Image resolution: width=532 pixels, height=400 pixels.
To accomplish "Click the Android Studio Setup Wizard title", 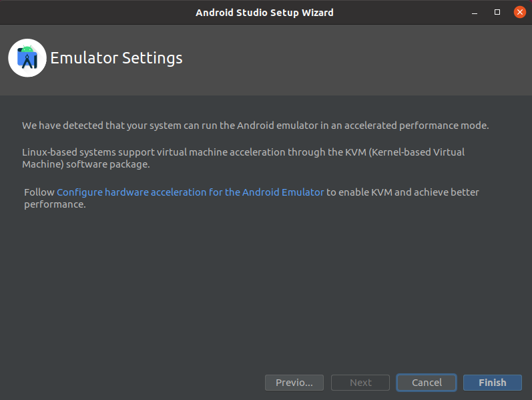I will (x=264, y=13).
